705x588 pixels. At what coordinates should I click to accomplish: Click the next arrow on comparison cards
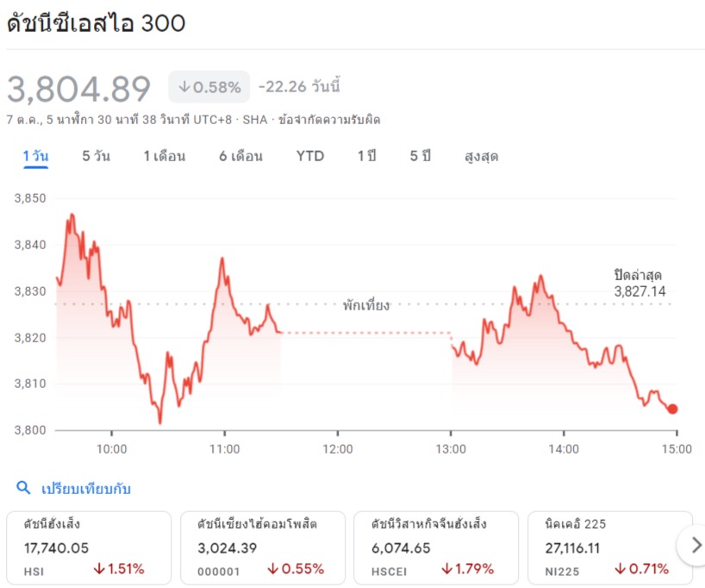692,545
